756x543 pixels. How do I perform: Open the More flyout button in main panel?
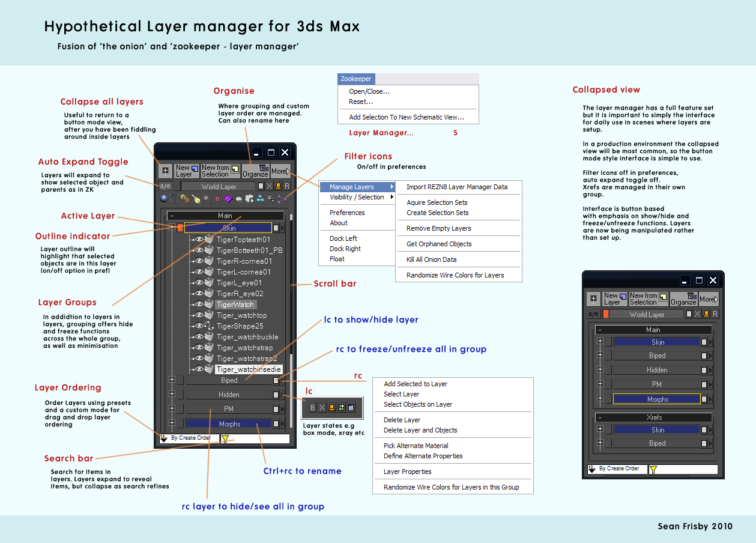(280, 171)
